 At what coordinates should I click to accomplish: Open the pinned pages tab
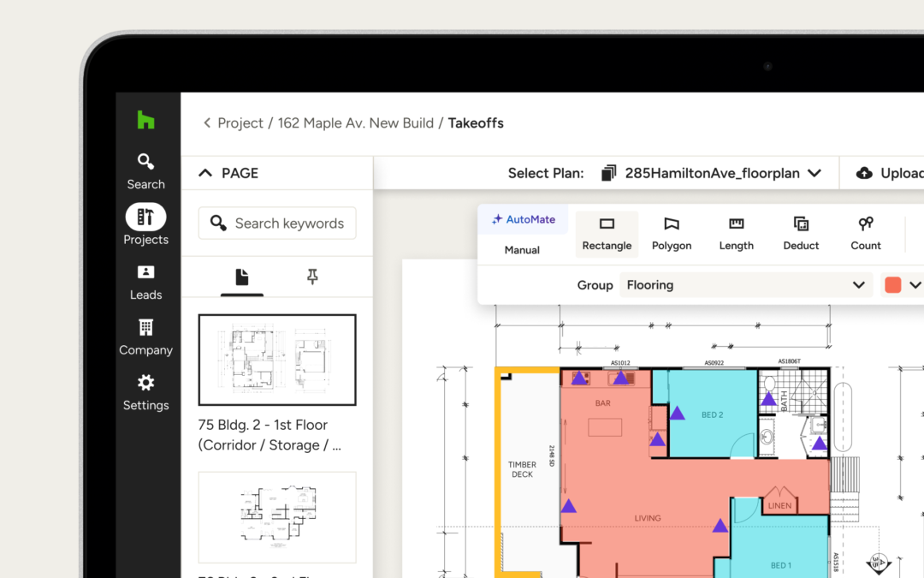(312, 277)
